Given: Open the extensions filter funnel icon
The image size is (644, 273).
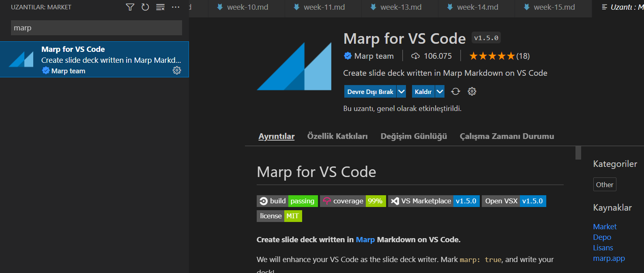Looking at the screenshot, I should coord(130,7).
